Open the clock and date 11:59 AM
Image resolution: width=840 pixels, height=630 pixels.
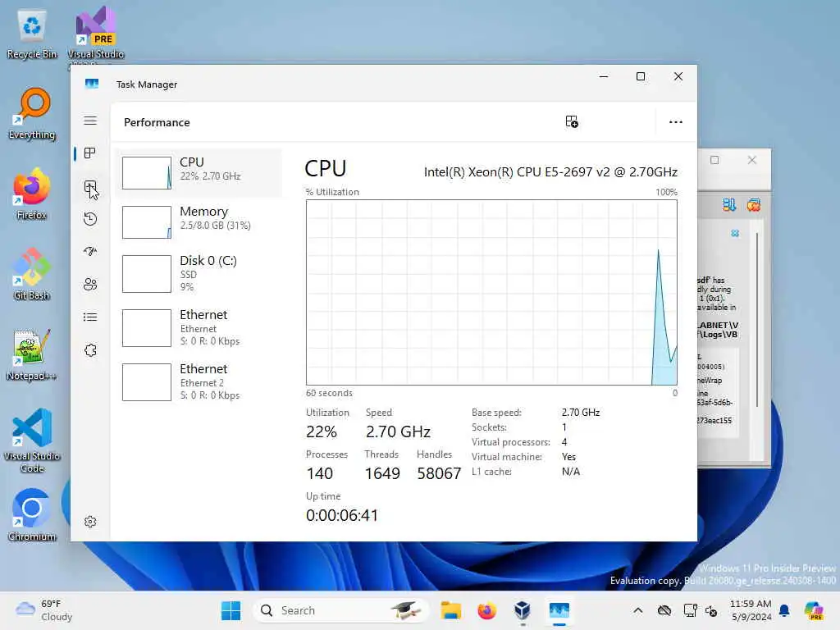coord(751,610)
